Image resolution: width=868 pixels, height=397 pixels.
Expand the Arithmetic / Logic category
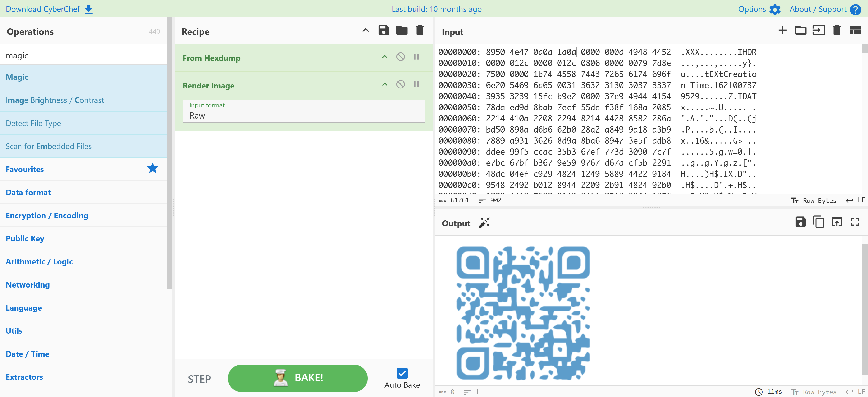83,262
